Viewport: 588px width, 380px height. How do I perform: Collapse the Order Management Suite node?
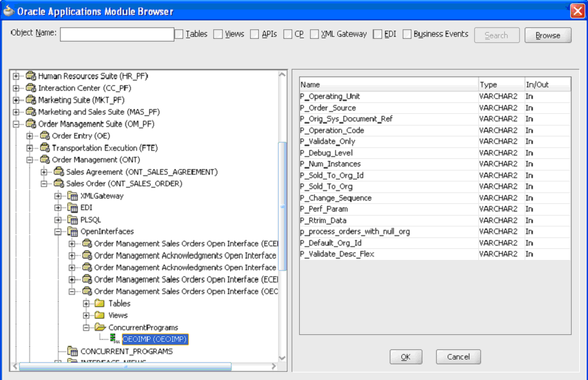pos(16,124)
